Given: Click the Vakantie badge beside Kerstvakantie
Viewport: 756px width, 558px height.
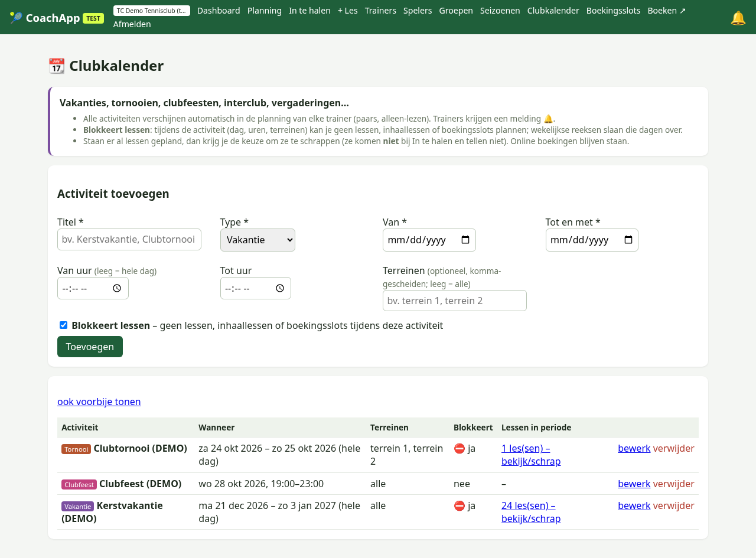Looking at the screenshot, I should 78,506.
